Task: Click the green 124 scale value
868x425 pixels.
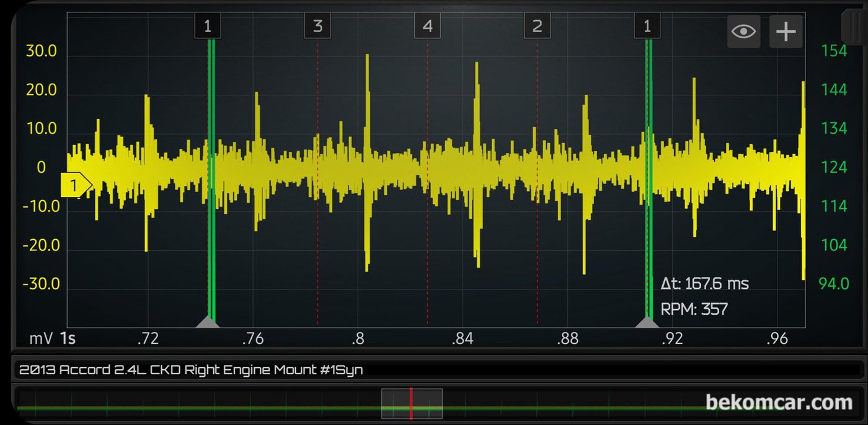Action: click(x=834, y=167)
